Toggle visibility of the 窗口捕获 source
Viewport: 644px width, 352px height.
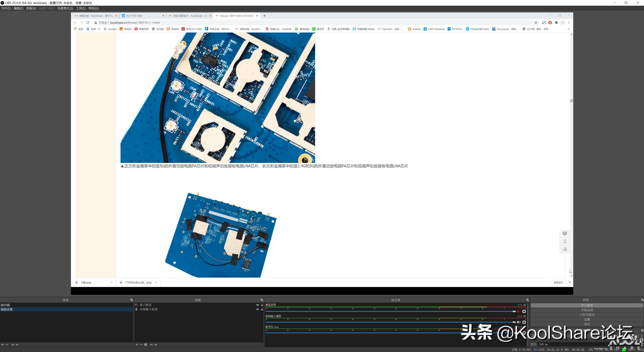point(257,305)
